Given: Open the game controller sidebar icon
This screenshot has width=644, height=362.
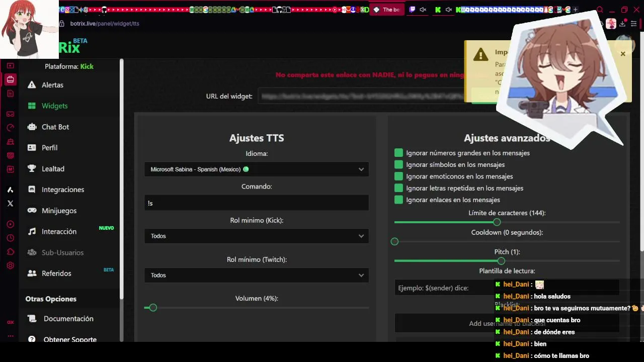Looking at the screenshot, I should pos(10,114).
